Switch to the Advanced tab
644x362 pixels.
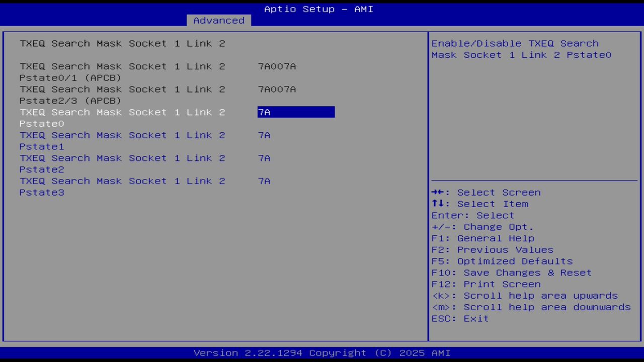click(x=218, y=20)
